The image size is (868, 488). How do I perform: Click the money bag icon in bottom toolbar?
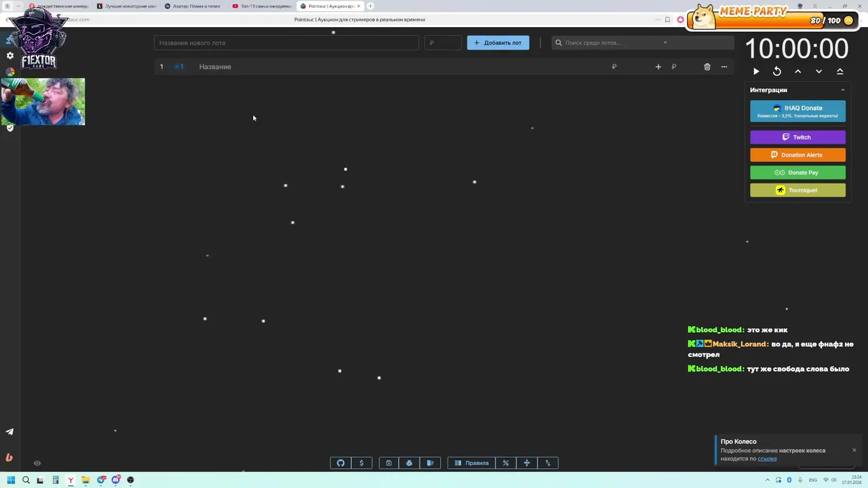pyautogui.click(x=409, y=463)
